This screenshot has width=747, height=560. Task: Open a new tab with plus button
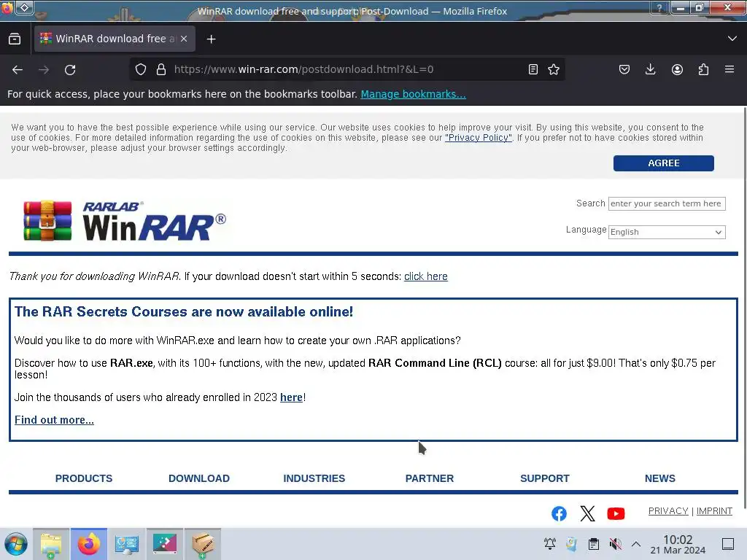coord(211,39)
